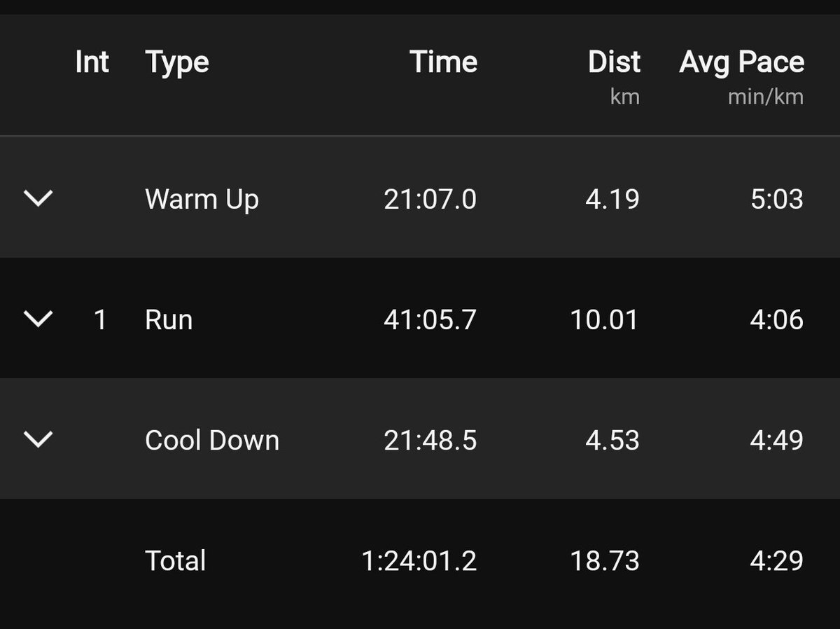This screenshot has width=840, height=629.
Task: Click the Warm Up time 21:07.0
Action: click(430, 200)
